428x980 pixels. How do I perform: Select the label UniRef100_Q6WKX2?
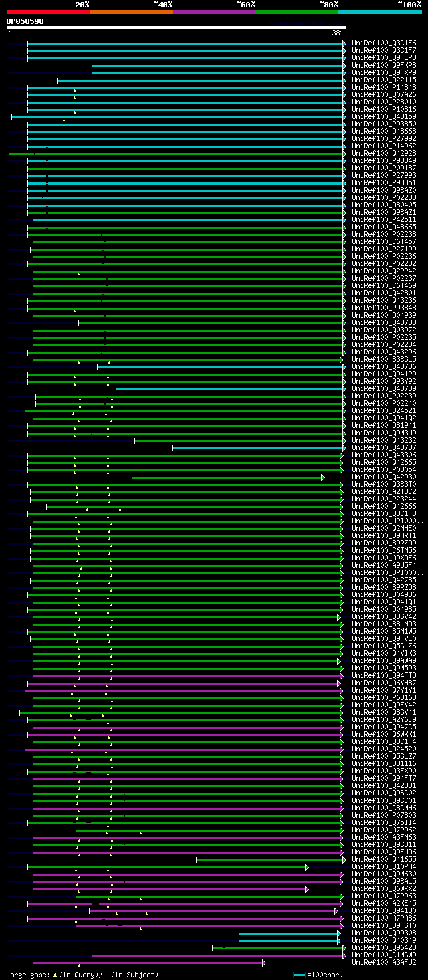pos(384,889)
